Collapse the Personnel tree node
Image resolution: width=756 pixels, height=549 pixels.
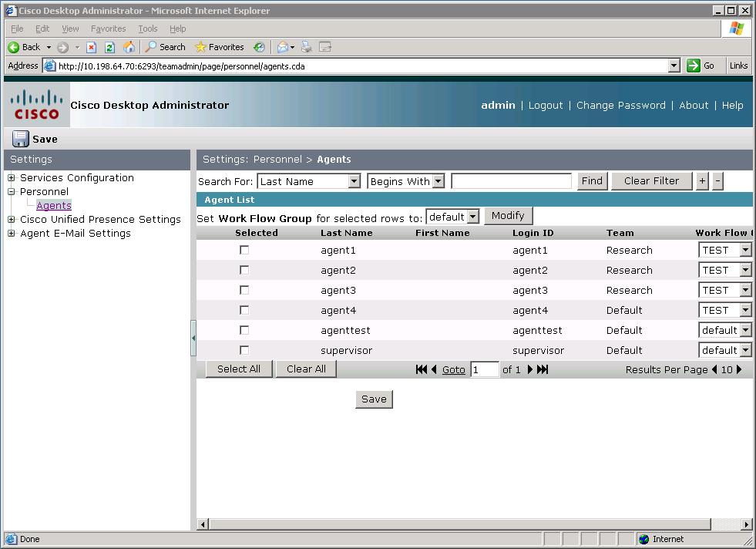11,191
